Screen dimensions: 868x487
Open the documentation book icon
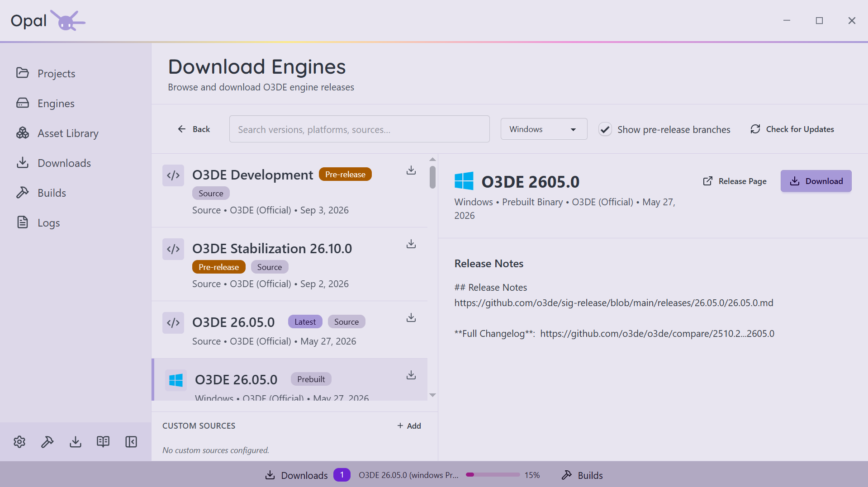tap(103, 442)
